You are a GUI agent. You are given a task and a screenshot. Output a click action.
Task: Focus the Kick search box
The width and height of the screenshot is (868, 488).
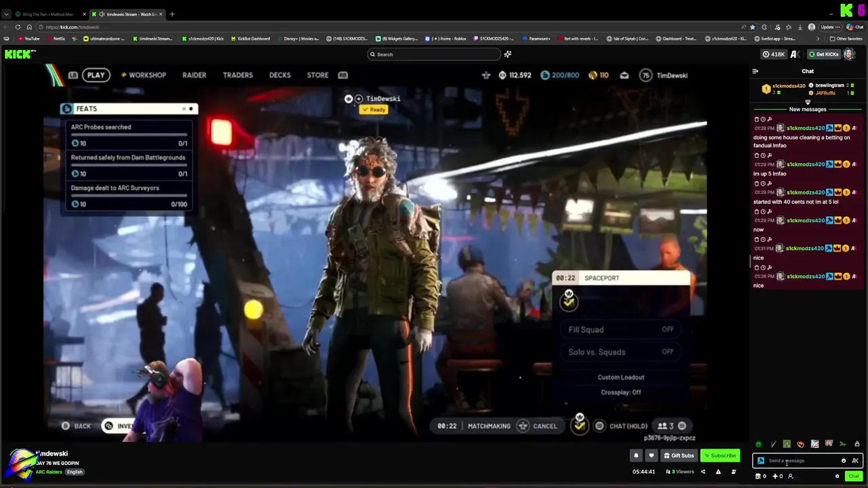[x=434, y=54]
